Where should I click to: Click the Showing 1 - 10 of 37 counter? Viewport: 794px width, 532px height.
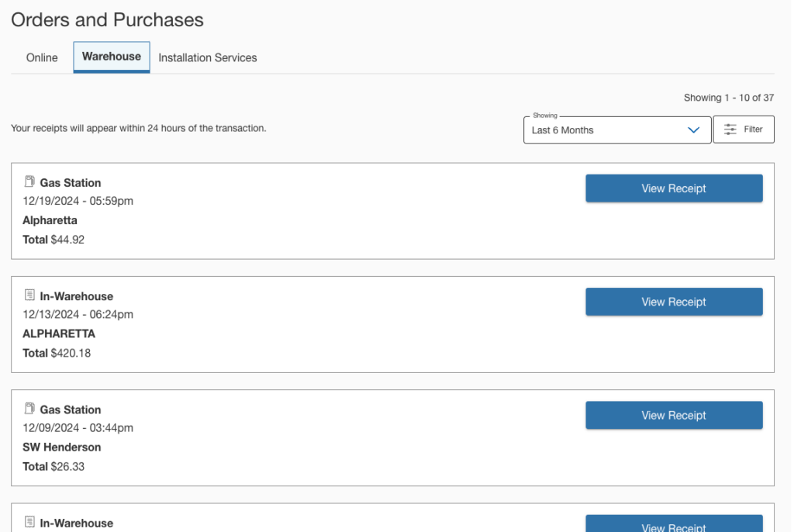(728, 98)
